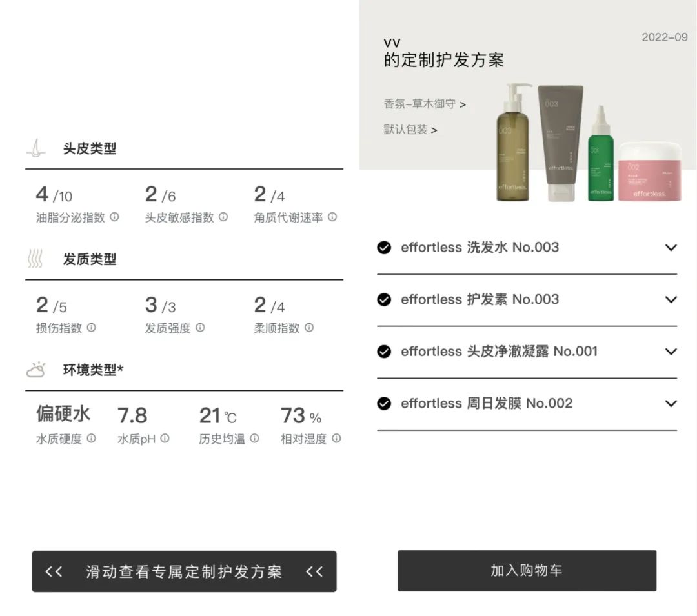
Task: Click the 油脂分泌指数 label
Action: tap(70, 217)
